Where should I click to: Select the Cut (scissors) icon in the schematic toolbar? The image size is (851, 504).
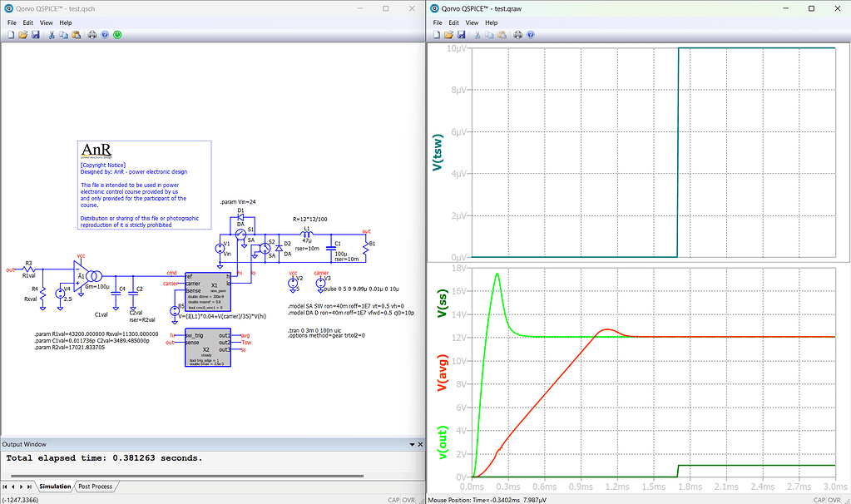52,34
